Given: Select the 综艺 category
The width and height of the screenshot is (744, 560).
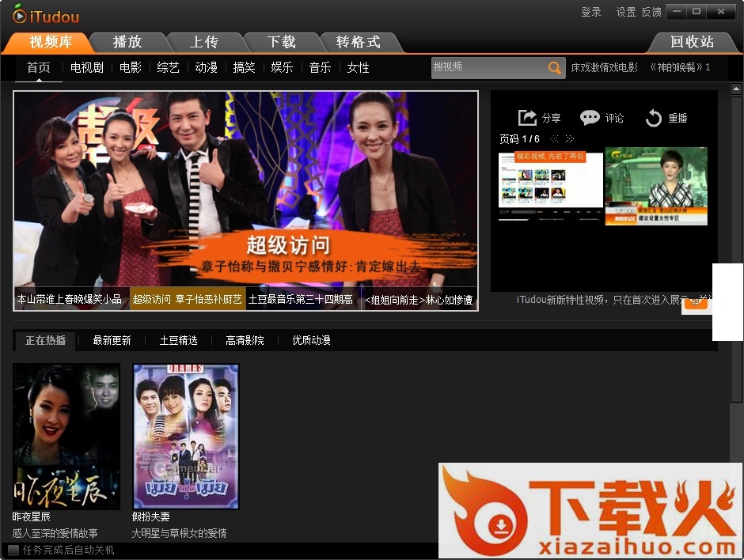Looking at the screenshot, I should 168,68.
